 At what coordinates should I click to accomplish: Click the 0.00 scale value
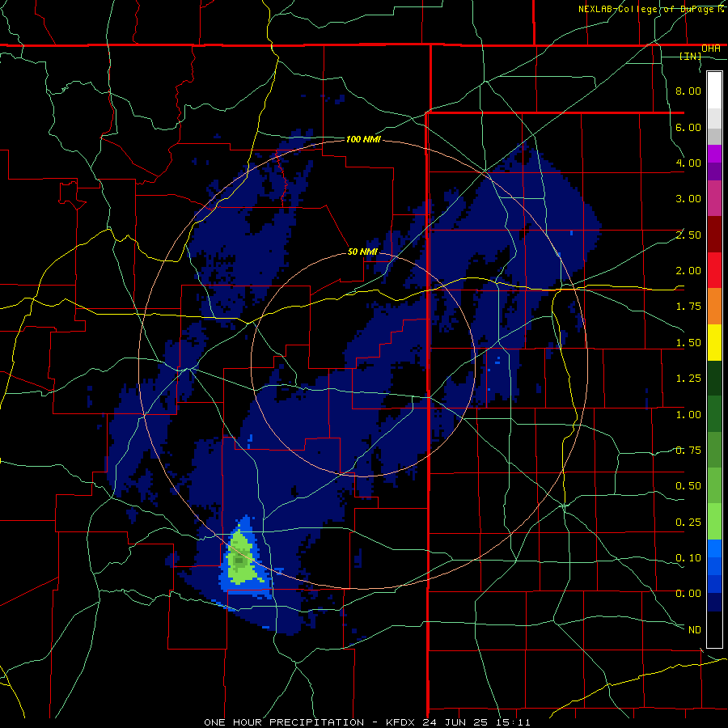pyautogui.click(x=688, y=594)
